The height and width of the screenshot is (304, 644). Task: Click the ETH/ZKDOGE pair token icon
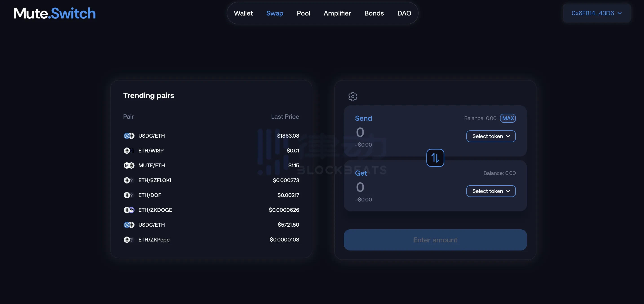[x=129, y=210]
